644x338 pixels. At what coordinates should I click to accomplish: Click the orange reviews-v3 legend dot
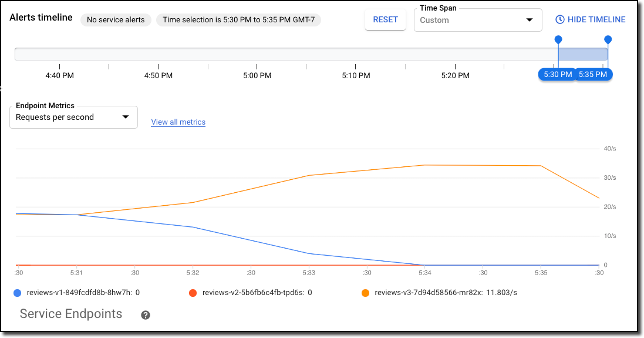click(x=365, y=293)
